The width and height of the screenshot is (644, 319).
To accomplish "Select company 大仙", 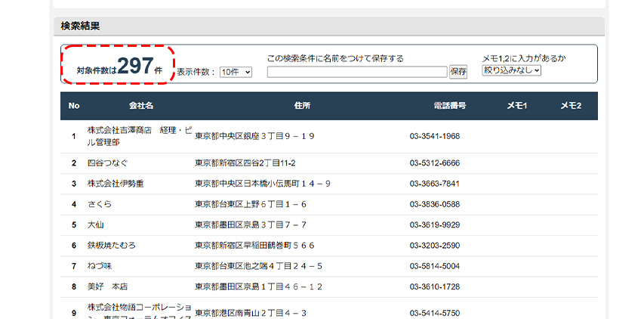I will 95,225.
